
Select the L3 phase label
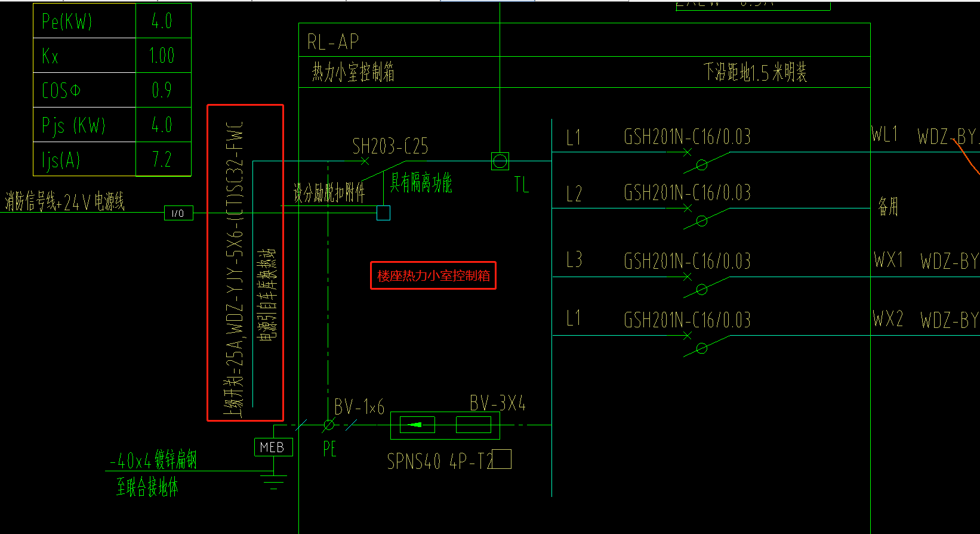pos(574,260)
